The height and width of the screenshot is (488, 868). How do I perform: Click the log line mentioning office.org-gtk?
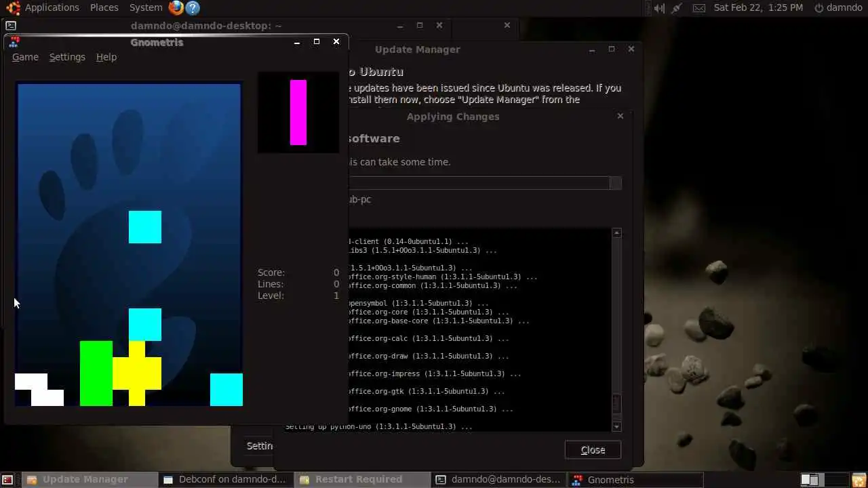tap(427, 391)
